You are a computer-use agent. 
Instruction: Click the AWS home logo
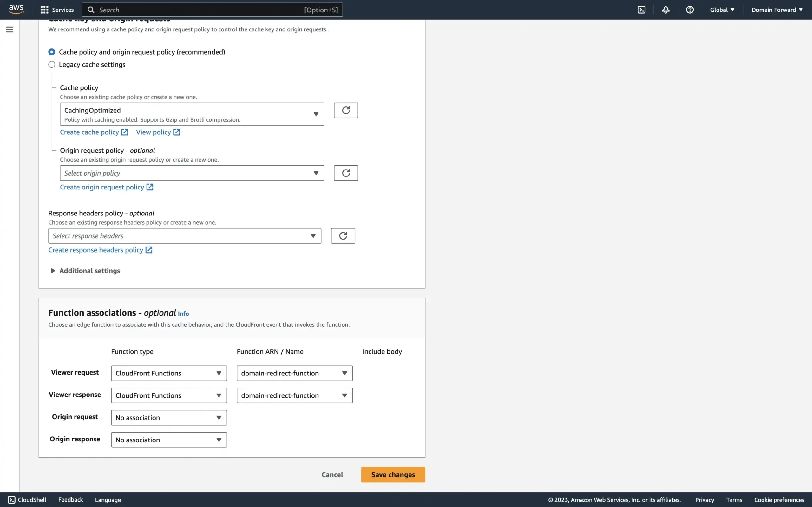click(x=16, y=10)
